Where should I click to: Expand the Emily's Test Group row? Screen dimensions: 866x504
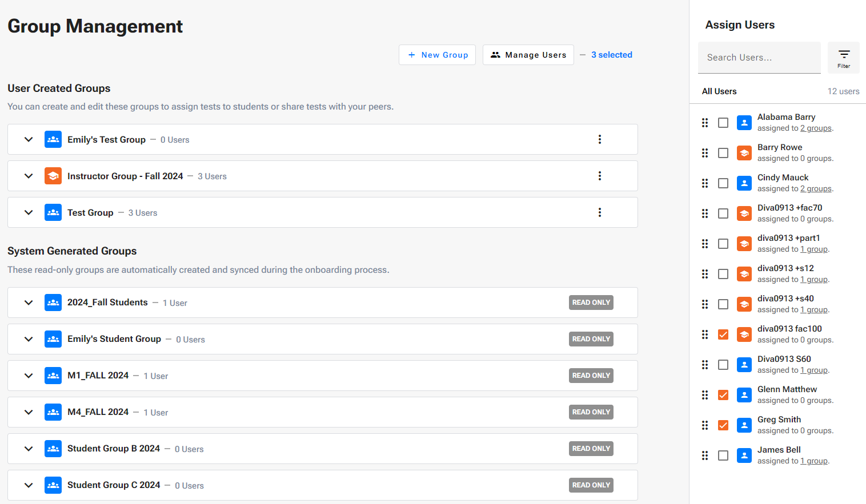point(29,139)
